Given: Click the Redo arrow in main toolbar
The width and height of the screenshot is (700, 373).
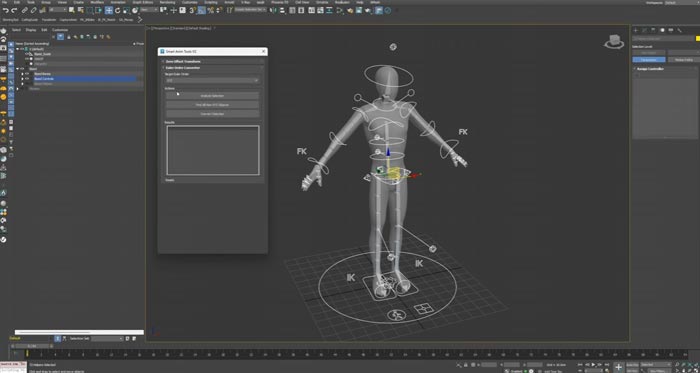Looking at the screenshot, I should [14, 10].
